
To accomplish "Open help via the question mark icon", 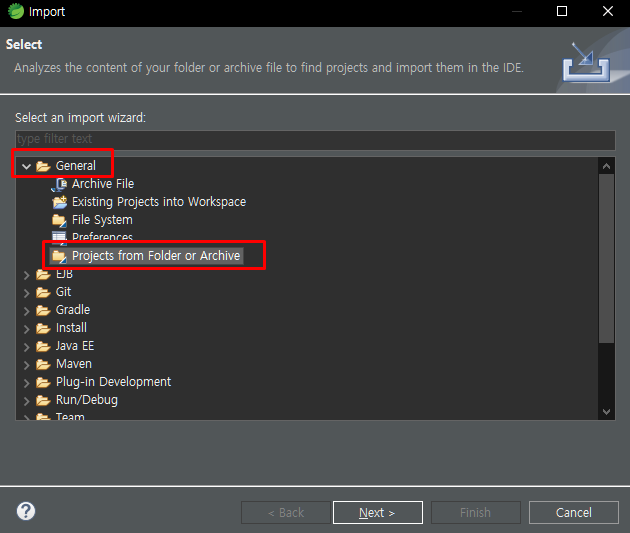I will 26,511.
